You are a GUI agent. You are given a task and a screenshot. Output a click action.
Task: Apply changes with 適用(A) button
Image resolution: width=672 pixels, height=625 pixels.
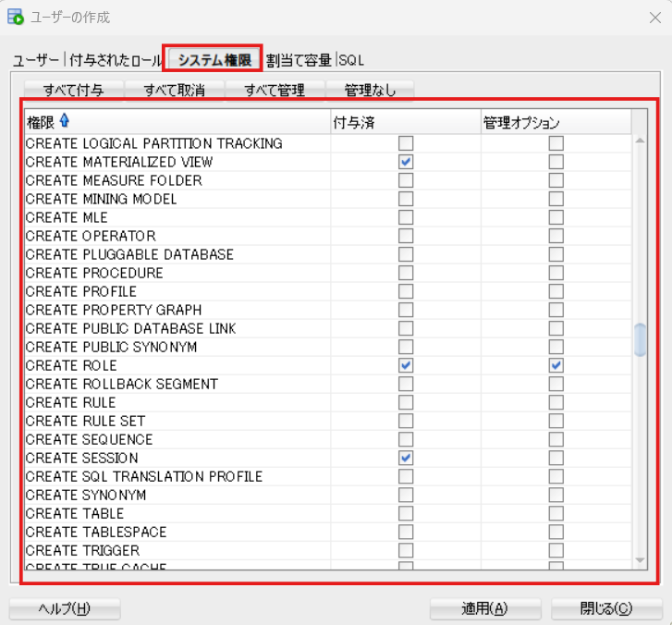485,608
